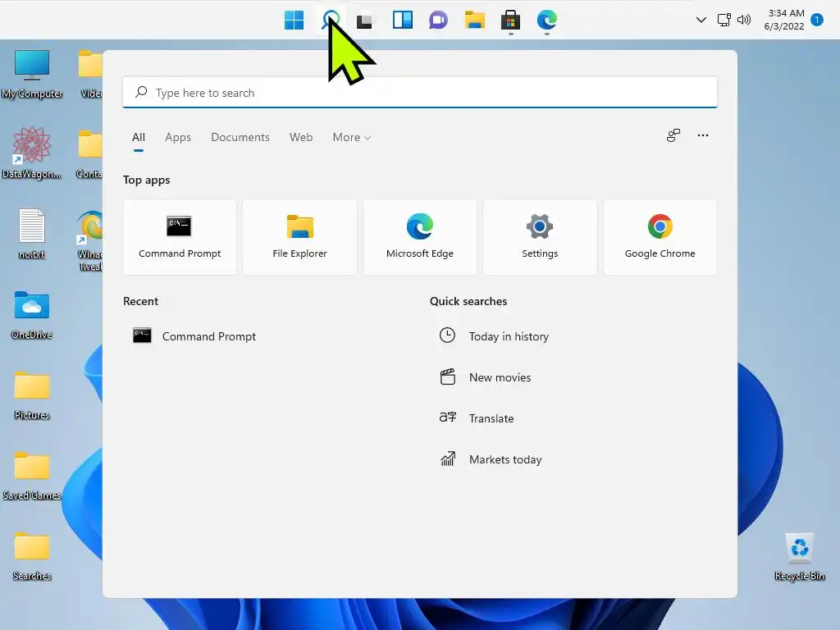840x630 pixels.
Task: Select the Recycle Bin on the desktop
Action: [799, 556]
